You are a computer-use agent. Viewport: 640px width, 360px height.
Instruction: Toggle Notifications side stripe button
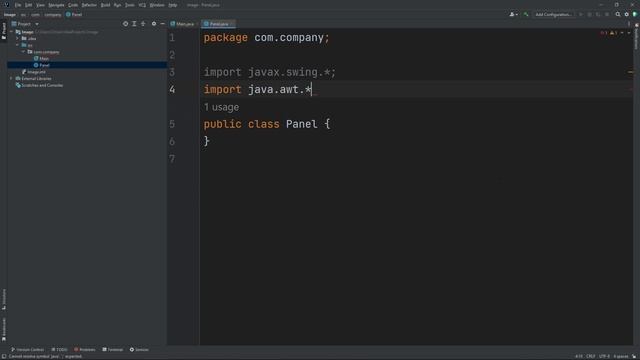point(636,37)
